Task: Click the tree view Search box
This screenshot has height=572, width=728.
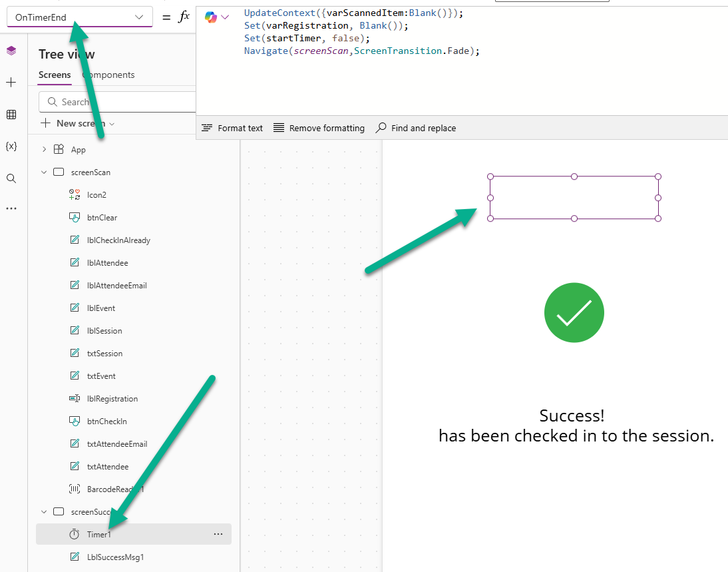Action: [x=120, y=102]
